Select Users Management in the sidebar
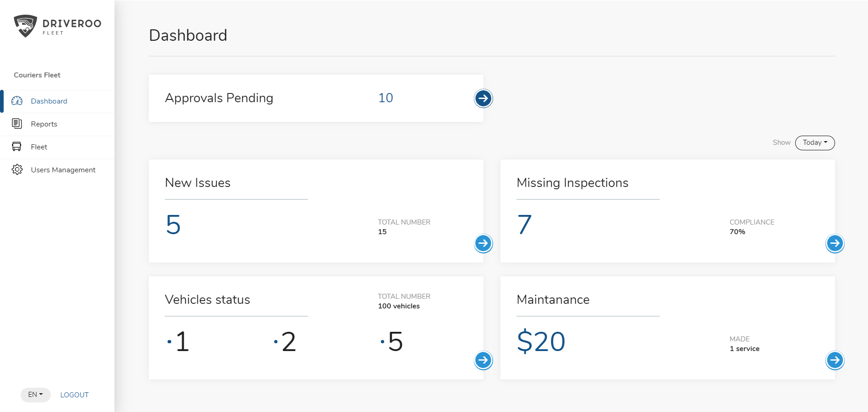Viewport: 868px width, 412px height. coord(63,170)
